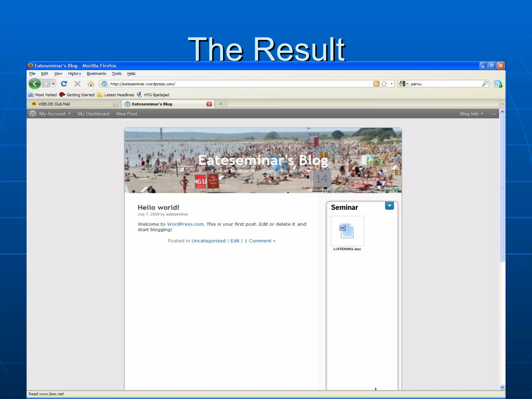Click the vertical scrollbar down arrow
This screenshot has height=399, width=532.
tap(502, 387)
